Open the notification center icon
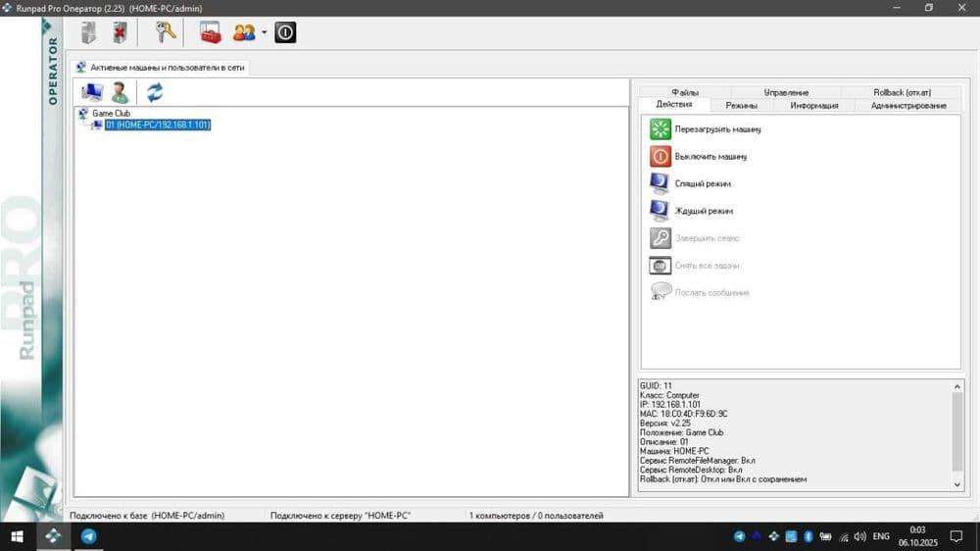980x551 pixels. (956, 536)
